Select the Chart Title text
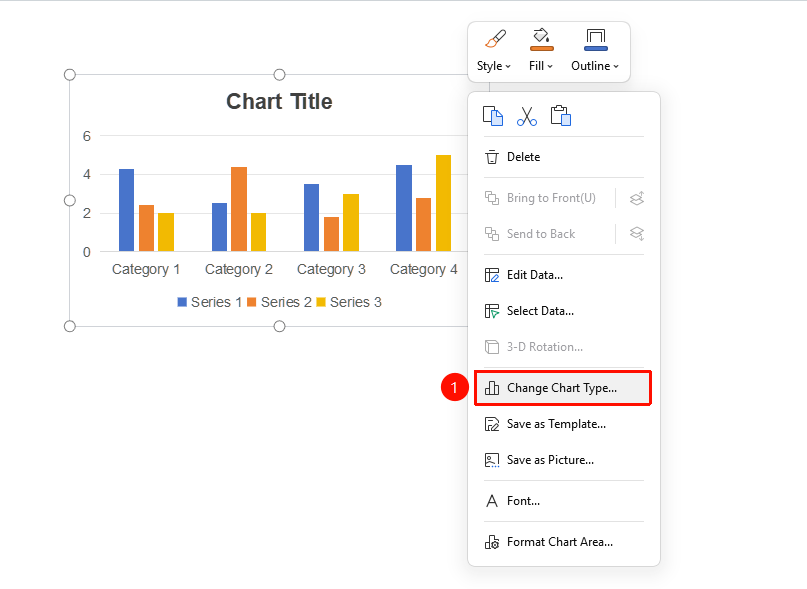This screenshot has width=807, height=589. point(279,101)
